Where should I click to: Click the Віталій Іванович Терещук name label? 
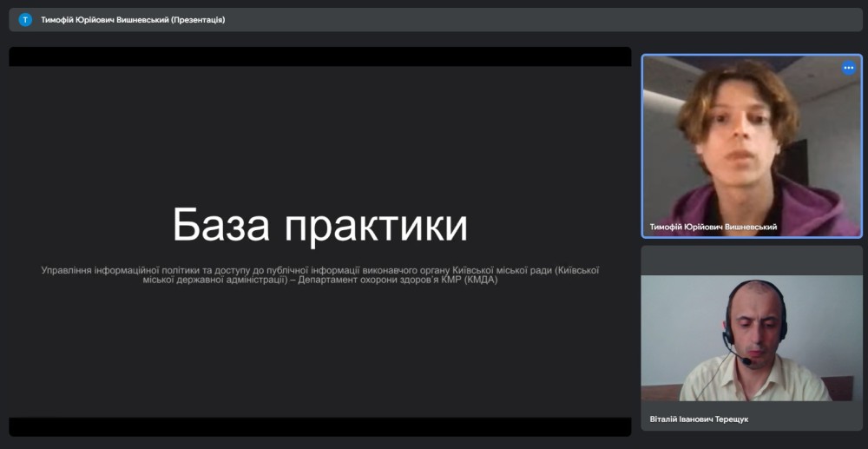(x=699, y=419)
